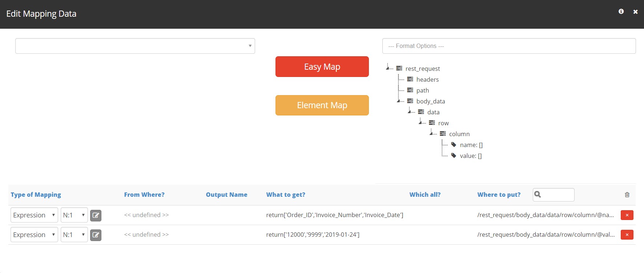Open Expression dropdown in Order_ID row
Viewport: 644px width, 273px height.
pyautogui.click(x=34, y=215)
